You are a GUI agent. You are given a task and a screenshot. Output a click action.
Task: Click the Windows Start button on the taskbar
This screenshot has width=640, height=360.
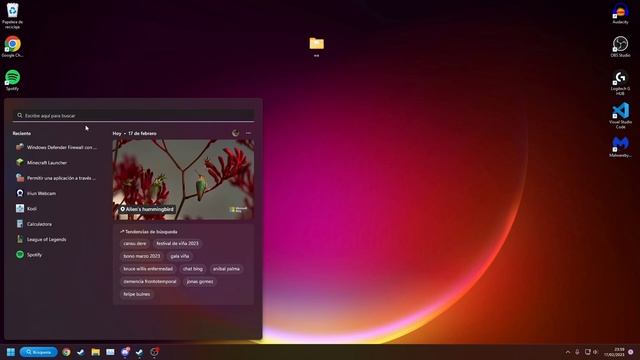[11, 352]
